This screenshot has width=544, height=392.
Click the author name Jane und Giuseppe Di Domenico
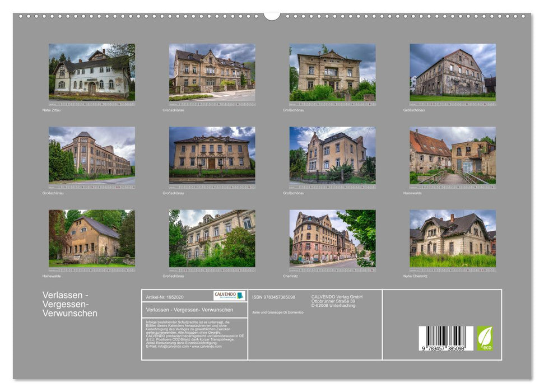(277, 312)
